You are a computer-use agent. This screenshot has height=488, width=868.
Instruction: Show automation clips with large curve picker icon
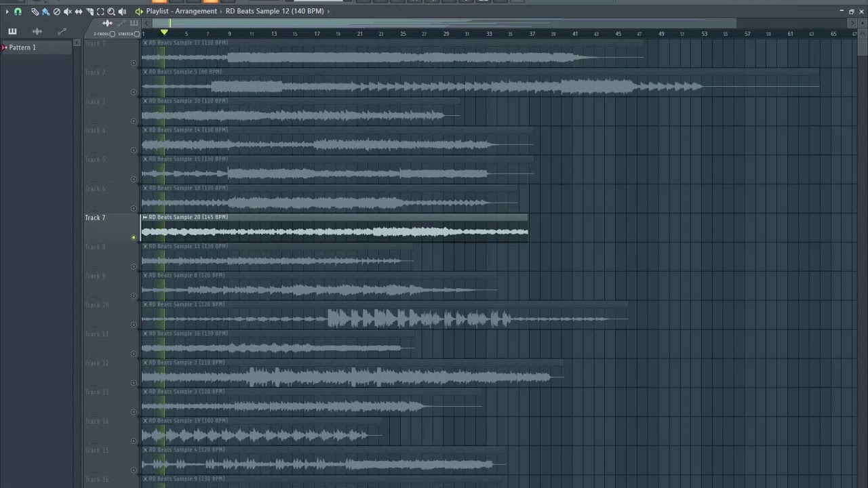point(62,31)
